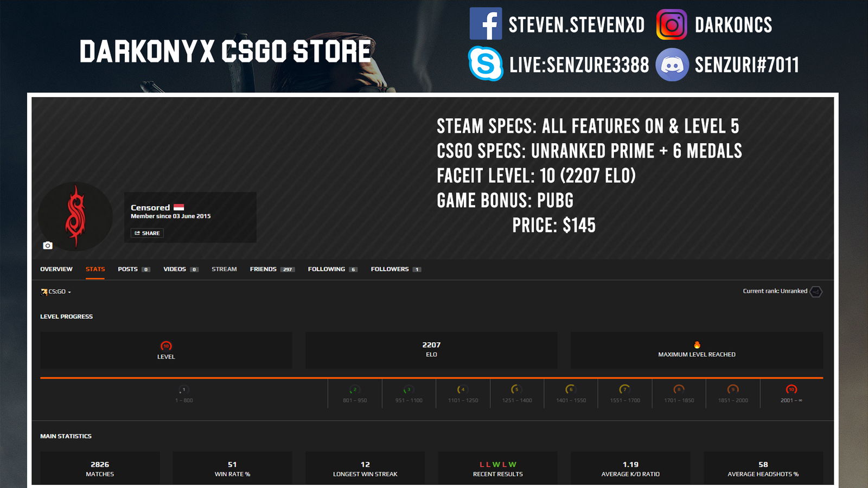Click the 1.19 AVERAGE K/D RATIO stat

630,468
